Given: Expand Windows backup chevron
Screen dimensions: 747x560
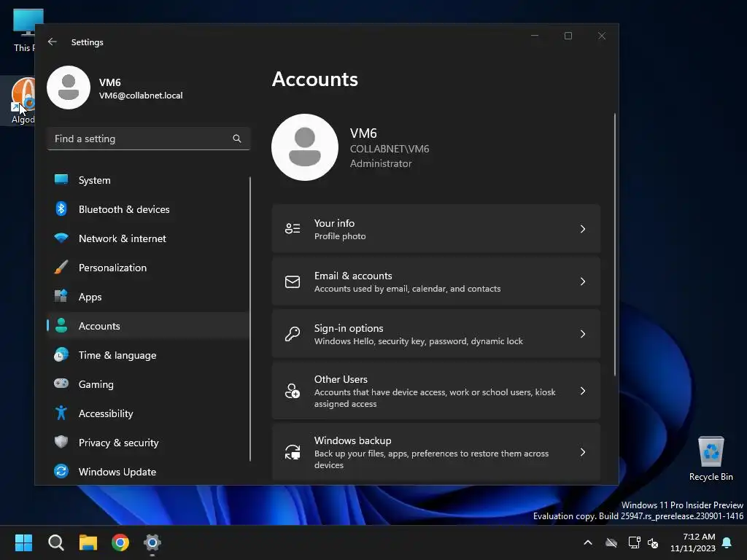Looking at the screenshot, I should click(583, 452).
